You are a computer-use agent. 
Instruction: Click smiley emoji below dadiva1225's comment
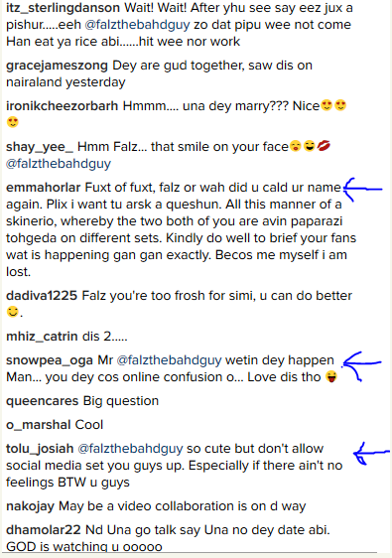click(13, 312)
